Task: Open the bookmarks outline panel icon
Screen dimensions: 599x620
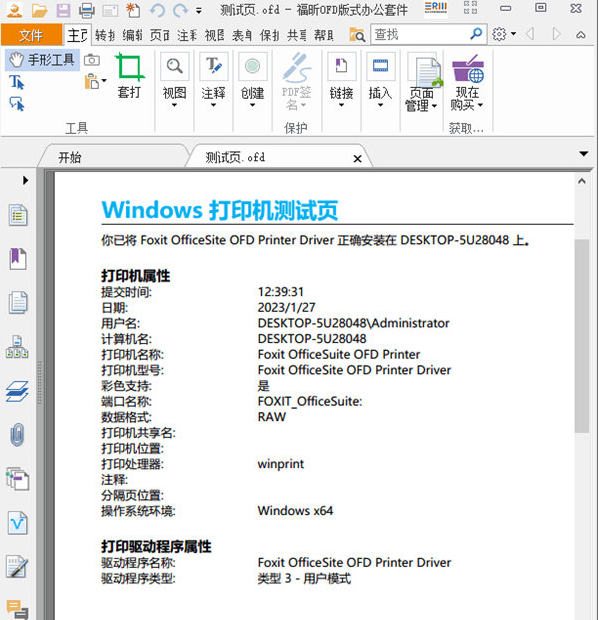Action: pos(18,215)
